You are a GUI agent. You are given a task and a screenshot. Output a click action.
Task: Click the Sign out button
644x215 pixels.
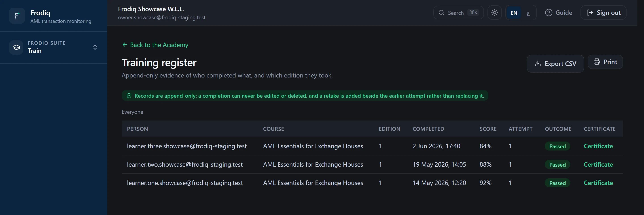click(x=603, y=13)
